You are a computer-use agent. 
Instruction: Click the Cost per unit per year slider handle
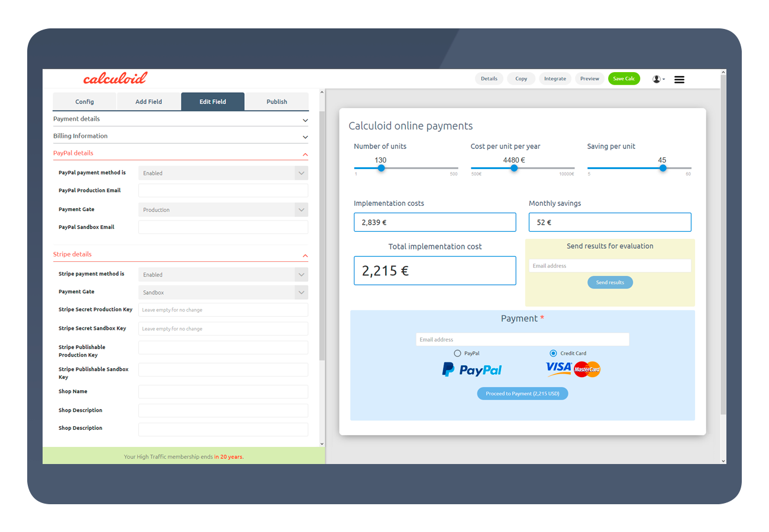click(x=514, y=168)
